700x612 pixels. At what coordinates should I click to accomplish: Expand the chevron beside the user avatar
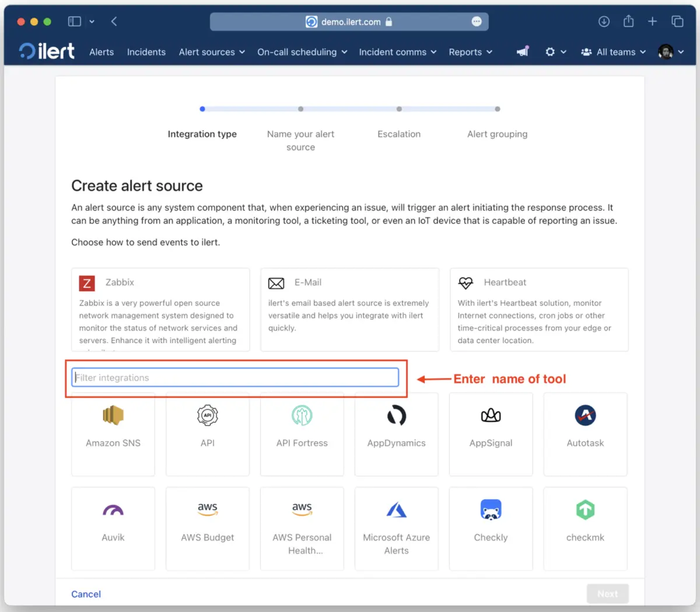681,52
